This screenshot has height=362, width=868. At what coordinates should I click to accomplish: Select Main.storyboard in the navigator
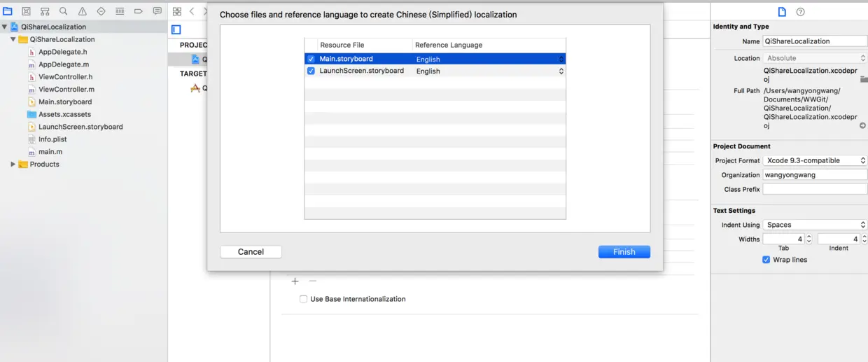click(65, 102)
